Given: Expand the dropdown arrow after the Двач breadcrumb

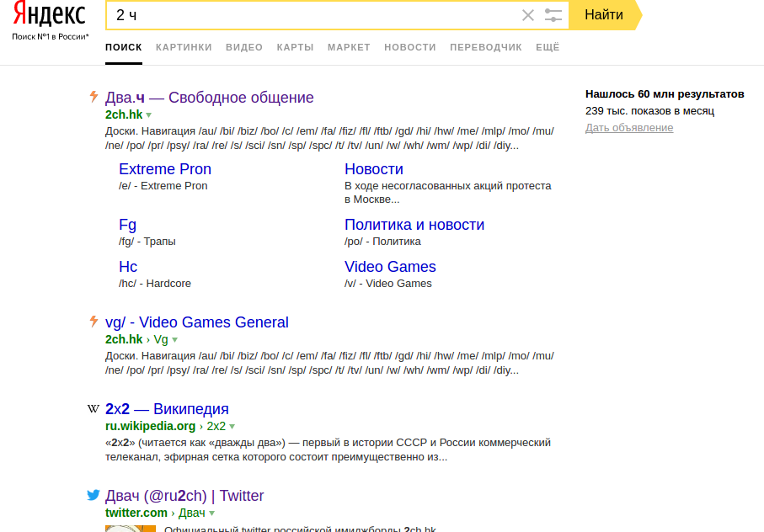Looking at the screenshot, I should pos(212,513).
